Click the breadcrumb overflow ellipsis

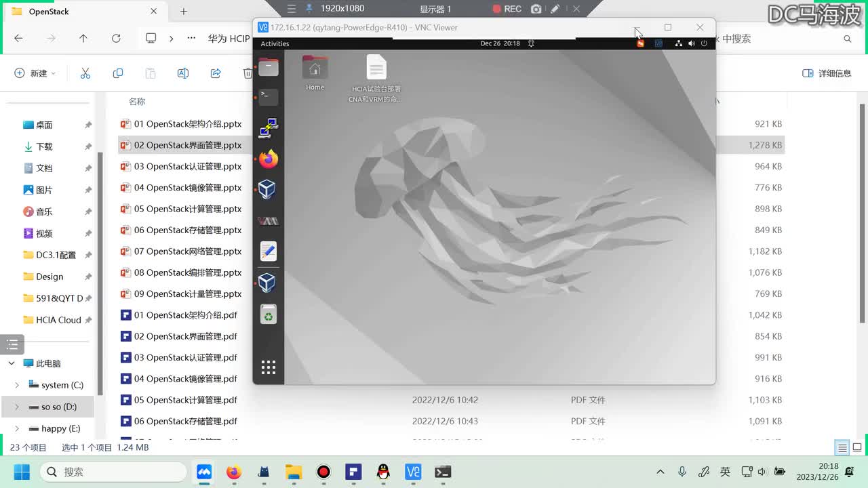[x=191, y=39]
